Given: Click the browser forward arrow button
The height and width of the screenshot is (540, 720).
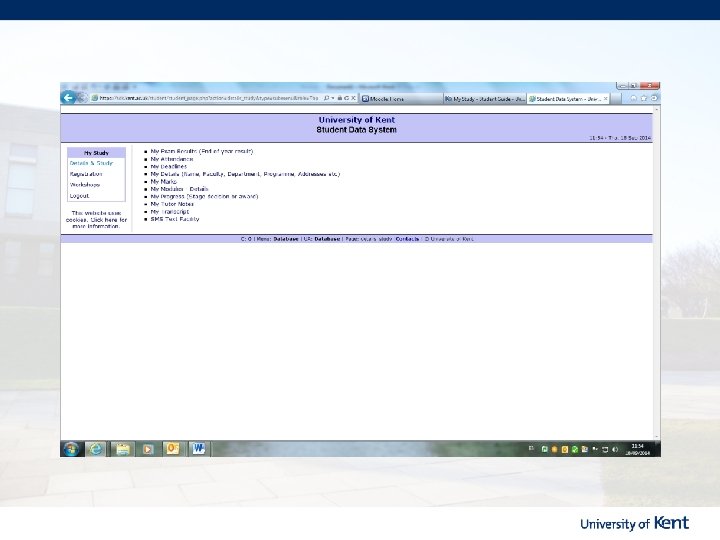Looking at the screenshot, I should tap(82, 98).
